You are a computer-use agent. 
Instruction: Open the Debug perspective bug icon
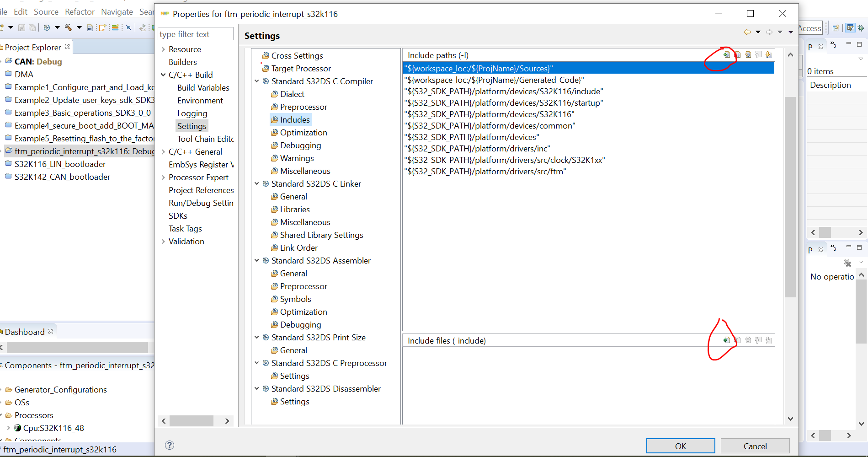pos(862,28)
